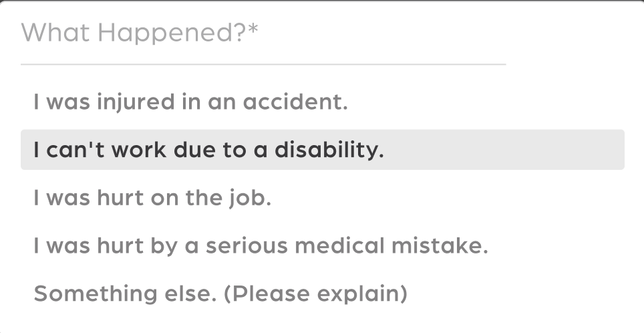Pick the accident injury option
The width and height of the screenshot is (644, 333).
pos(191,103)
